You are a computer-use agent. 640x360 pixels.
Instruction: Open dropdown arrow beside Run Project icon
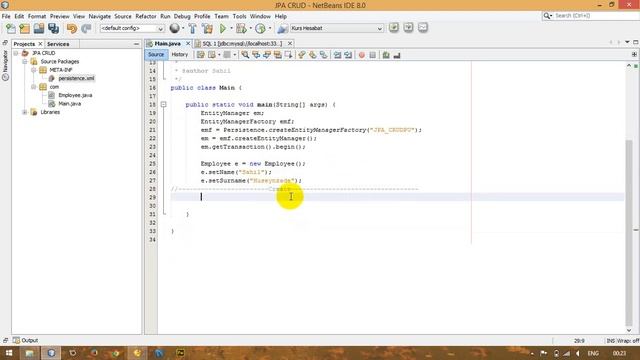(x=231, y=28)
